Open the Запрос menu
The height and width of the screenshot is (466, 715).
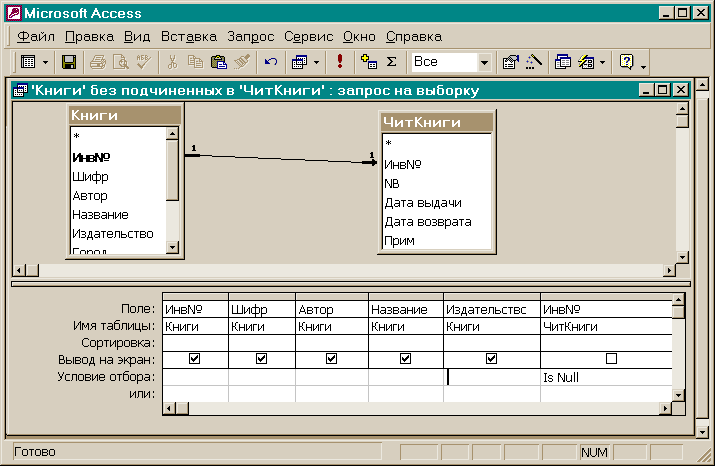[x=251, y=36]
